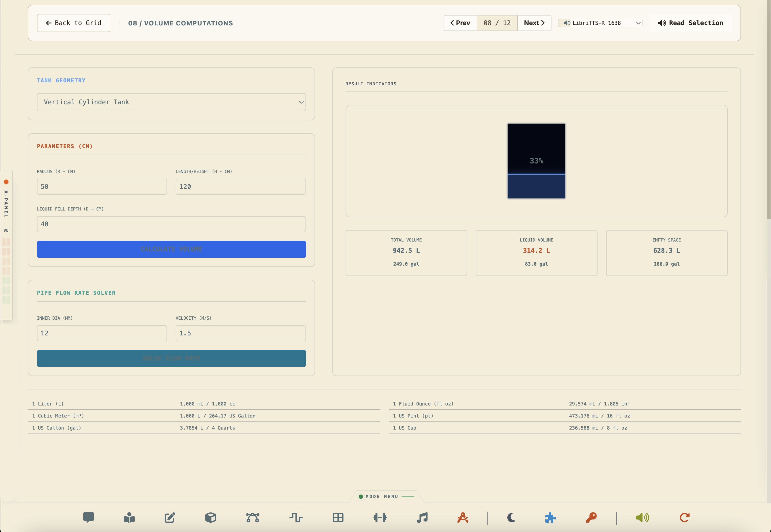Screen dimensions: 771x532
Task: Click the Length/Height input field
Action: pos(241,187)
